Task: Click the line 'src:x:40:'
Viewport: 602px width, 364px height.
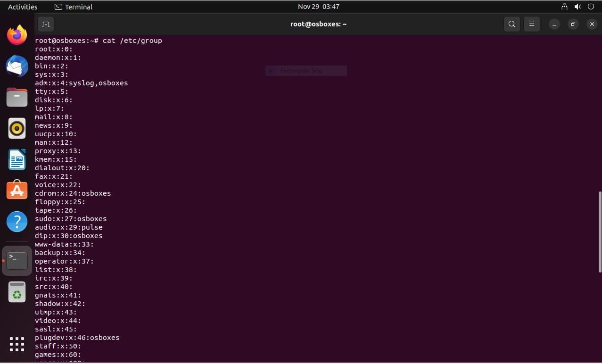Action: point(54,287)
